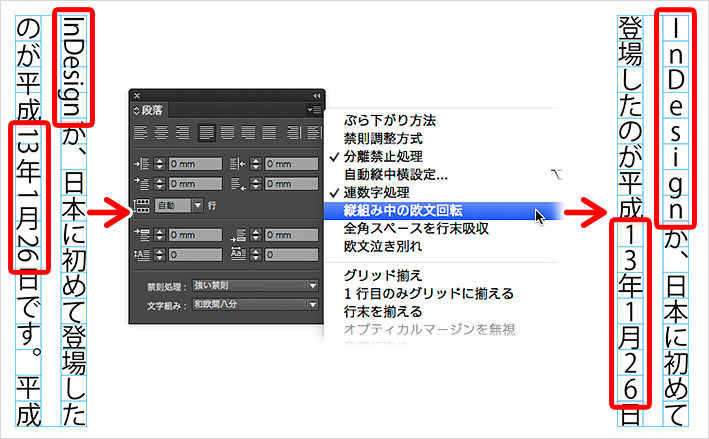709x439 pixels.
Task: Apply center align paragraph icon
Action: [x=161, y=133]
